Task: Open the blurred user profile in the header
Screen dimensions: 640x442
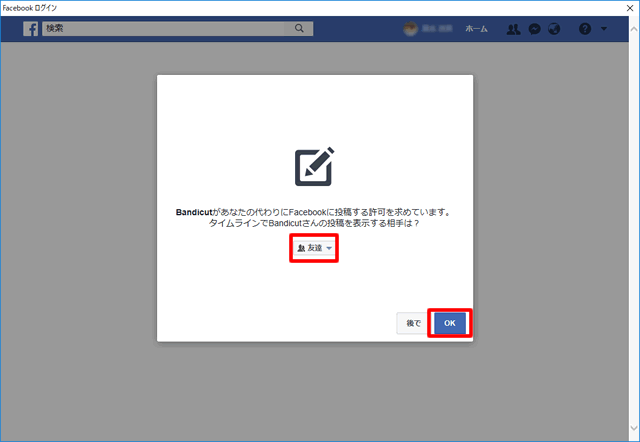Action: [x=428, y=29]
